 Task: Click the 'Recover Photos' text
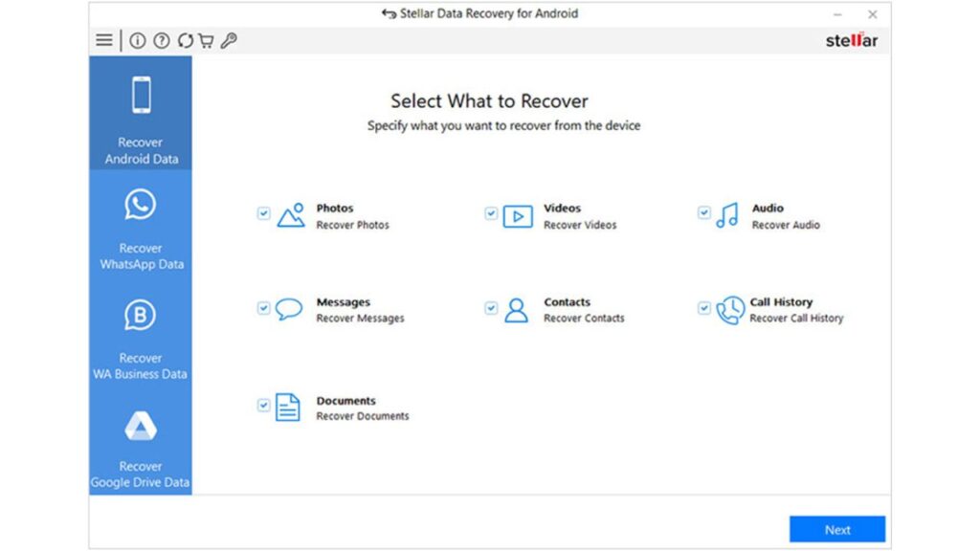pos(352,225)
